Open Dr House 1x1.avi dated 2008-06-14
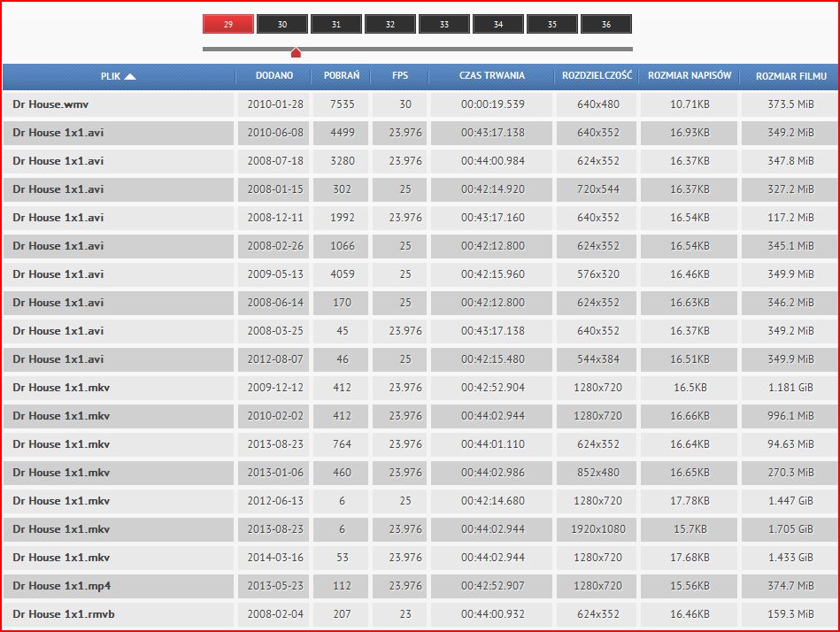 coord(58,303)
